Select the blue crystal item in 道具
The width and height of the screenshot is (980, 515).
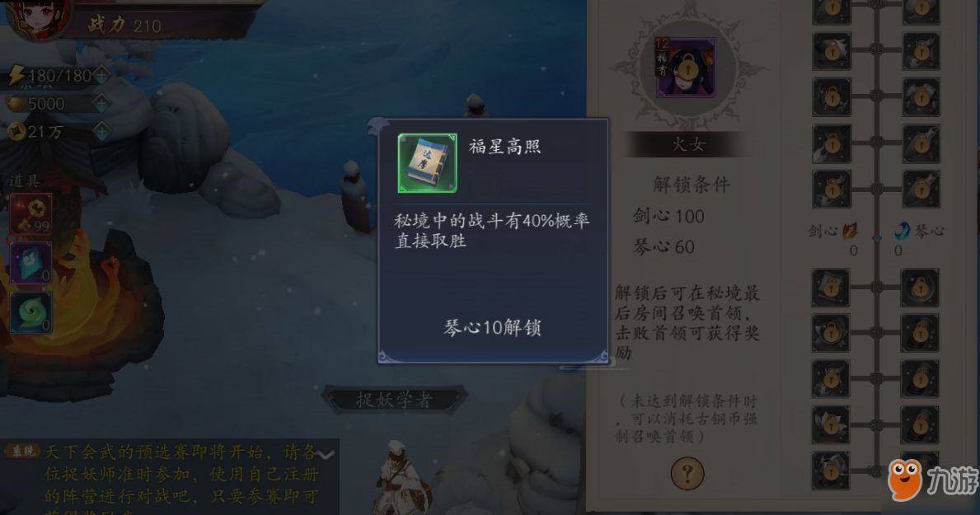click(x=30, y=263)
